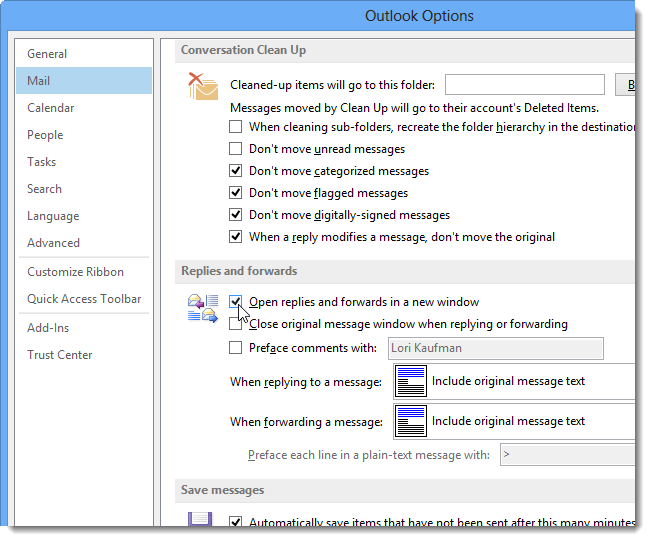Open the People options category

(x=84, y=135)
